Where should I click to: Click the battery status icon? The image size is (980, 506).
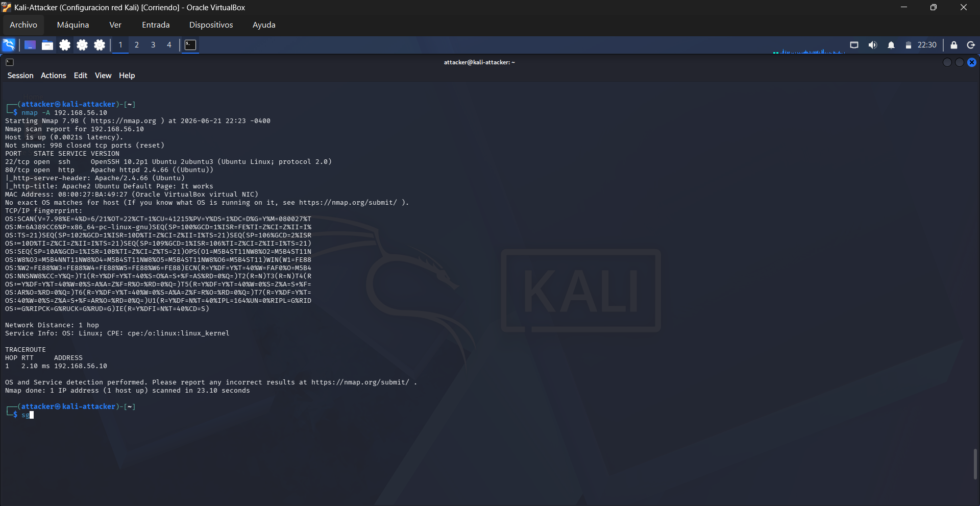click(x=909, y=45)
